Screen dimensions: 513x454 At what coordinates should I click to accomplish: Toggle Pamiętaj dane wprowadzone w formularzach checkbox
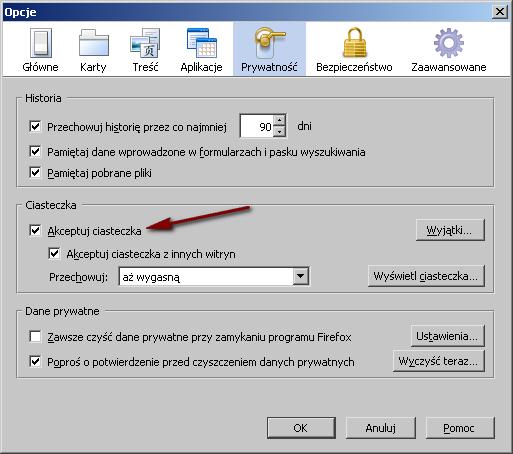click(35, 152)
